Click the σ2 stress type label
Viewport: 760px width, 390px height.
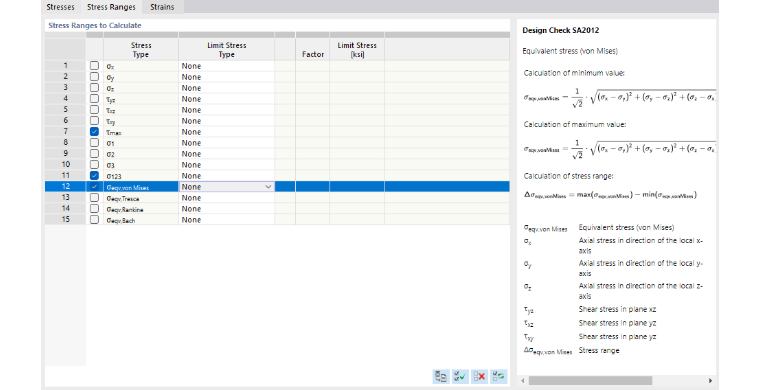(111, 154)
